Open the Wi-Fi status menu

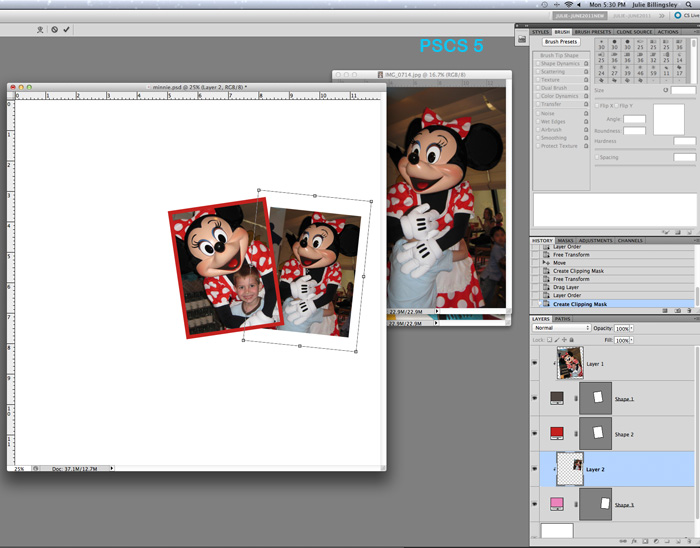(568, 4)
